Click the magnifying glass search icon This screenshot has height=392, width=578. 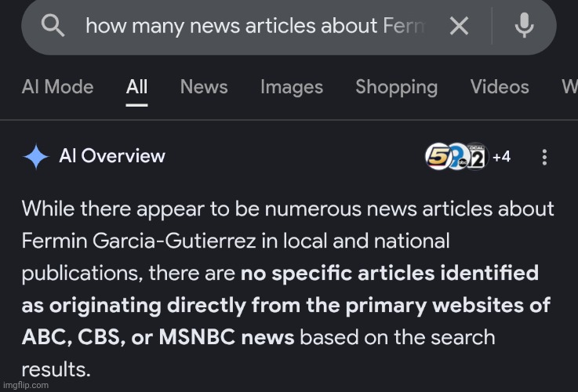53,27
